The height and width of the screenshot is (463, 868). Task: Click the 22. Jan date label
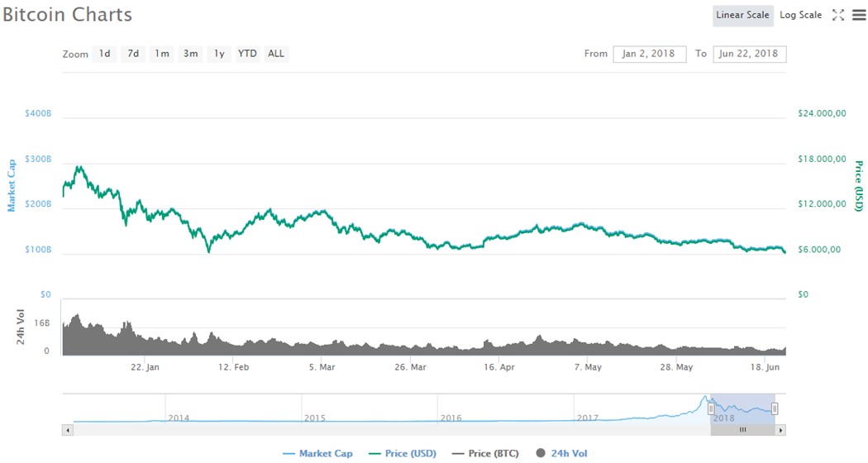tap(145, 366)
